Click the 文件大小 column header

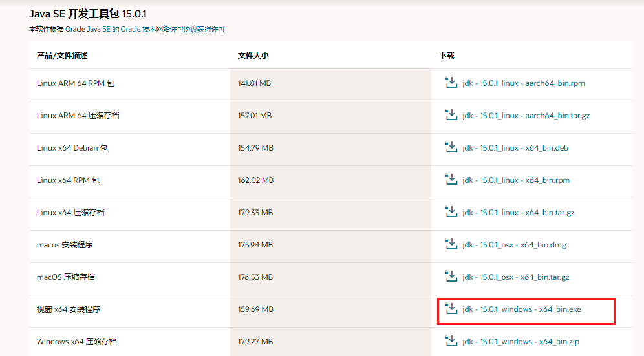253,56
